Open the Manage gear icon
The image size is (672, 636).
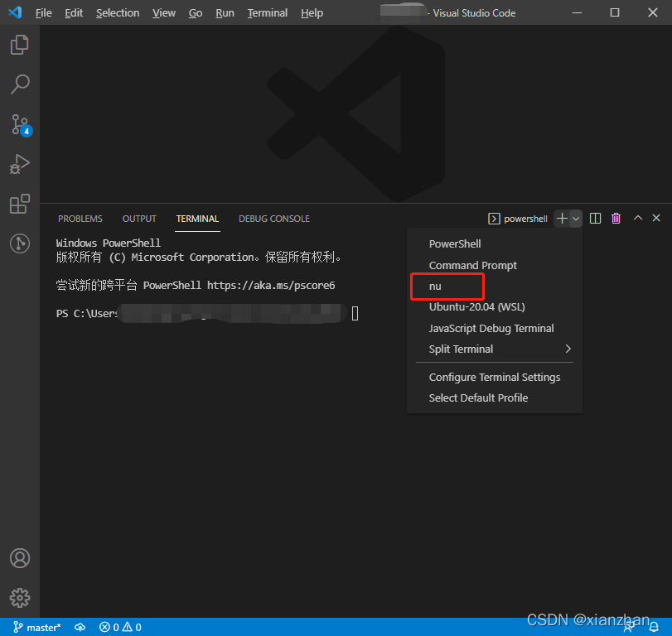20,597
